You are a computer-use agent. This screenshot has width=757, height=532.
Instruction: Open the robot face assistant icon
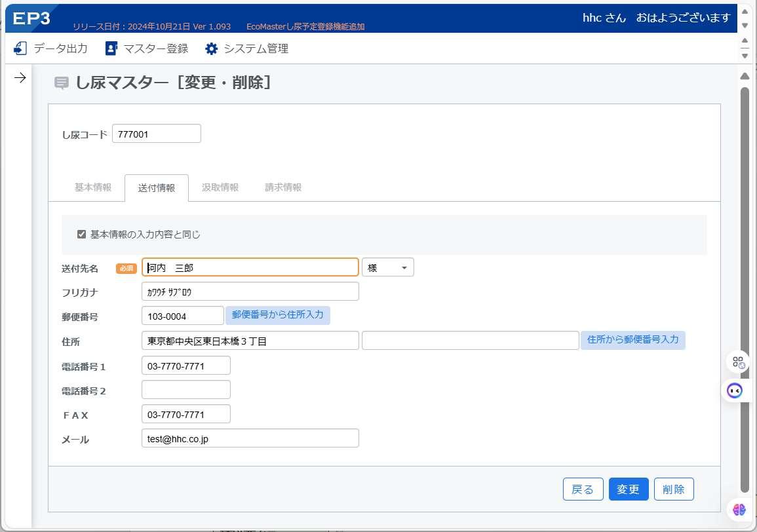coord(734,390)
